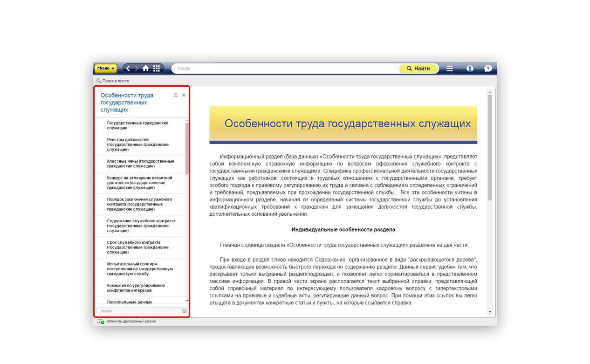Open Испытательный срок при поступлении topic
Image resolution: width=590 pixels, height=364 pixels.
click(x=140, y=269)
